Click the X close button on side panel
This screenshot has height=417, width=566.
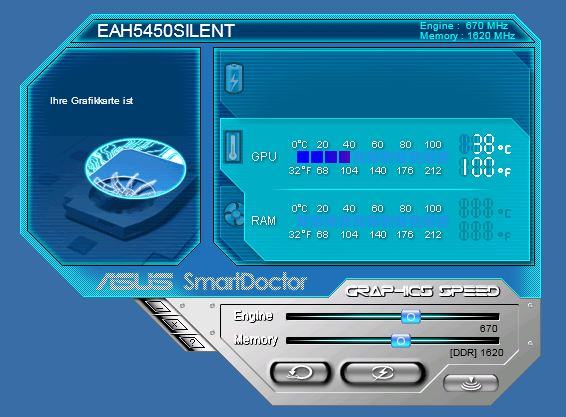175,325
